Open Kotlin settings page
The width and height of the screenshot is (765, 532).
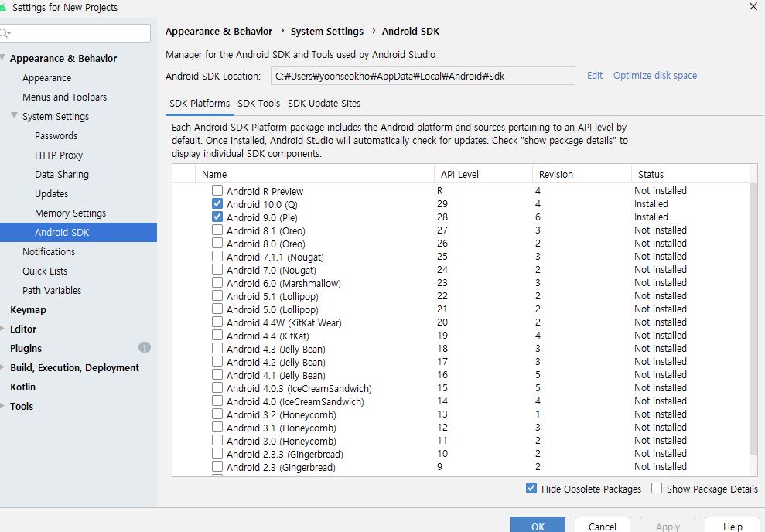(23, 387)
